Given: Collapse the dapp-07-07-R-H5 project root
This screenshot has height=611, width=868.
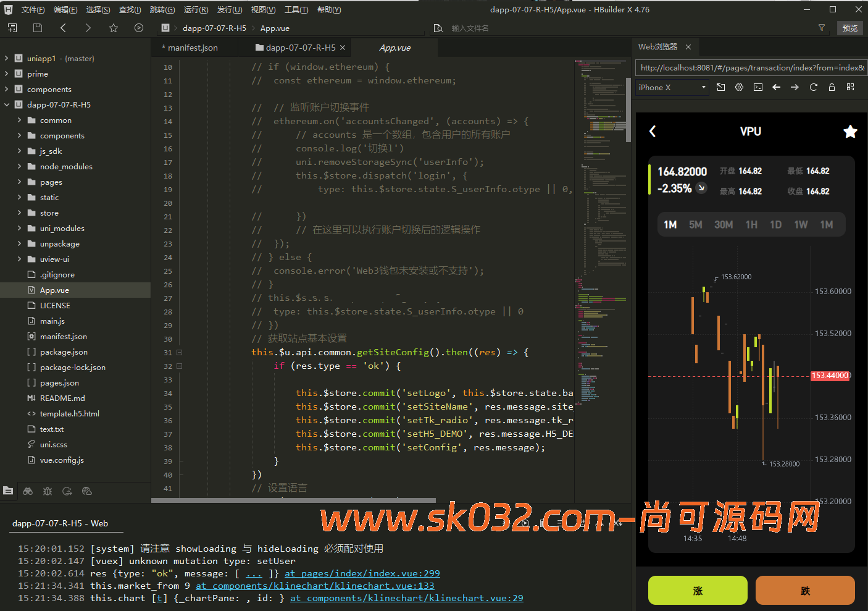Looking at the screenshot, I should [7, 105].
